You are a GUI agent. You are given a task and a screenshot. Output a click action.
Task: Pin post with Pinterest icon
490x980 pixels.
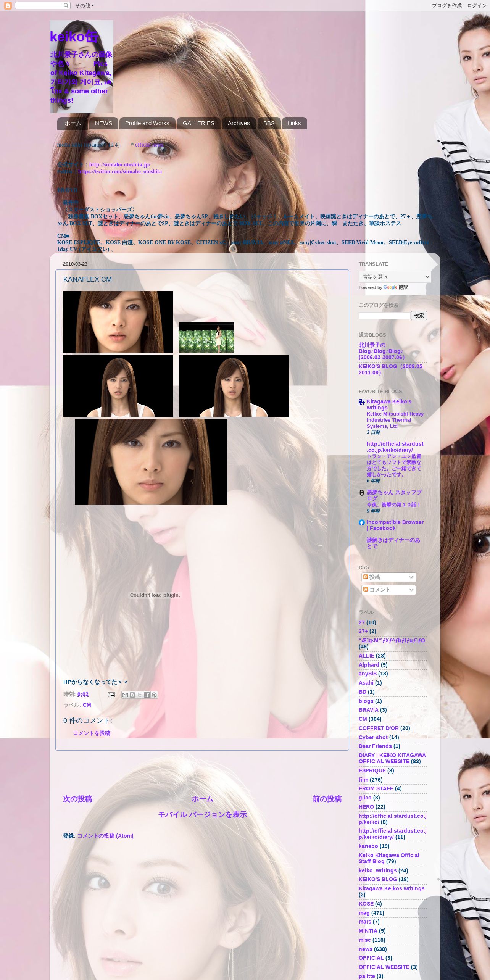[x=154, y=695]
